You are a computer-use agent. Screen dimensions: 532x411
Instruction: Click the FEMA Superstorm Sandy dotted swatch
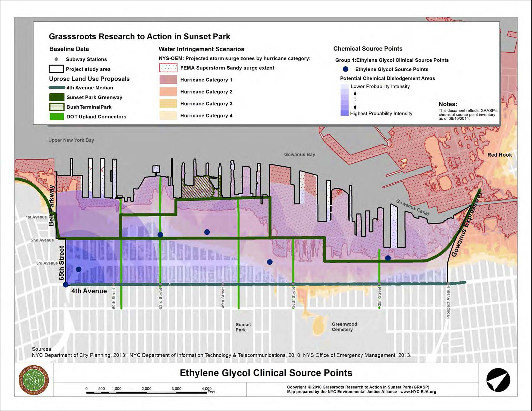tap(168, 68)
